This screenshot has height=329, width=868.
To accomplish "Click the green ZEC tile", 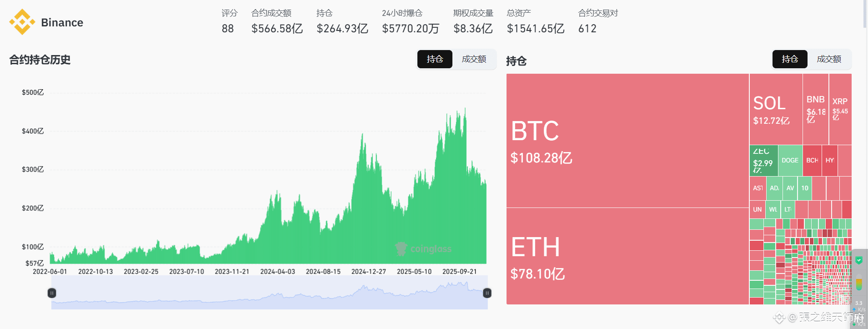I will click(x=763, y=161).
